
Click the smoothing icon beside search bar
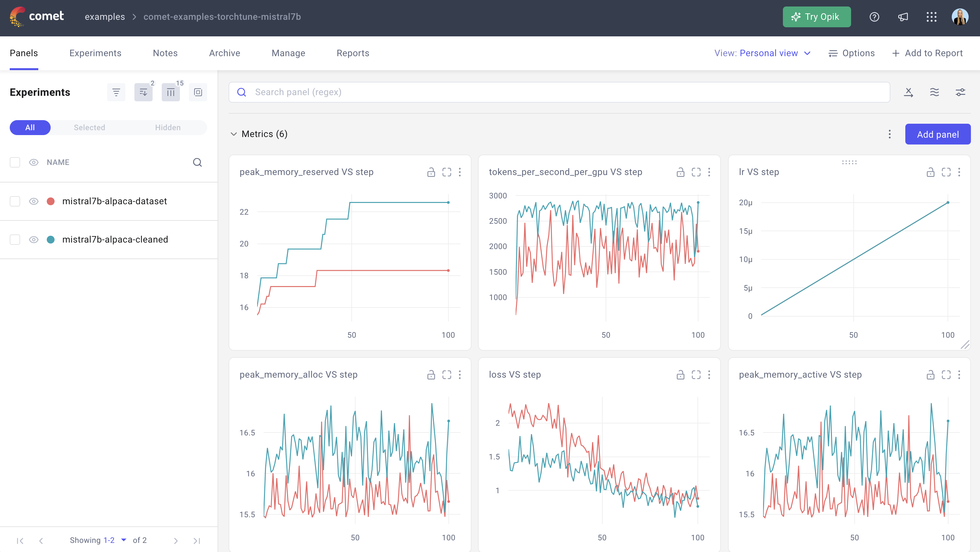pyautogui.click(x=934, y=92)
